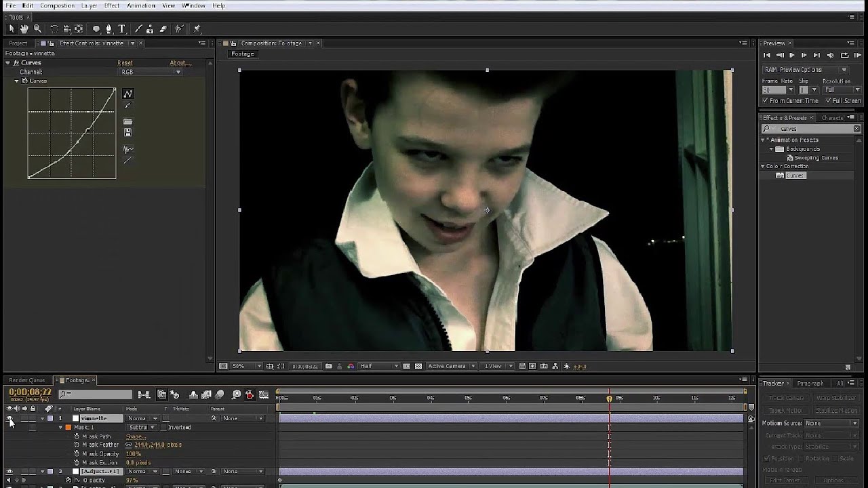Click Reset link for Curves effect
The image size is (868, 488).
[125, 63]
